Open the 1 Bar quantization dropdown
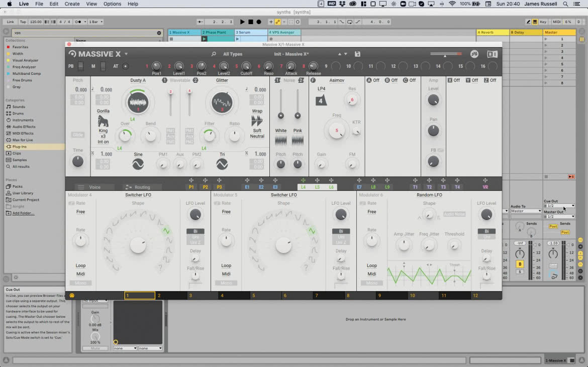 point(95,22)
